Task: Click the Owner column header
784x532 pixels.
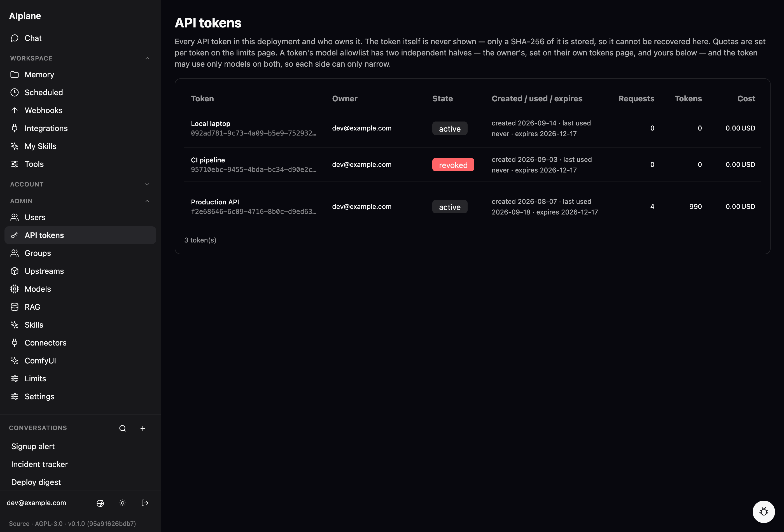Action: tap(344, 99)
